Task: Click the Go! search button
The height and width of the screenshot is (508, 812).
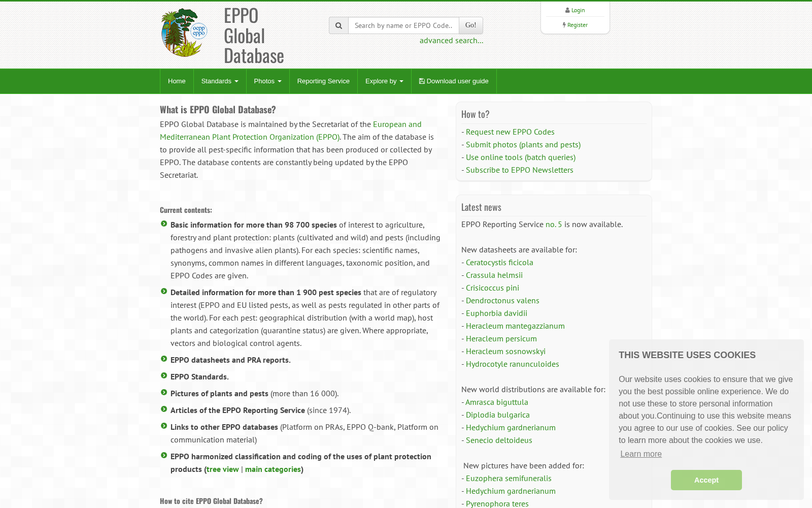Action: point(471,25)
